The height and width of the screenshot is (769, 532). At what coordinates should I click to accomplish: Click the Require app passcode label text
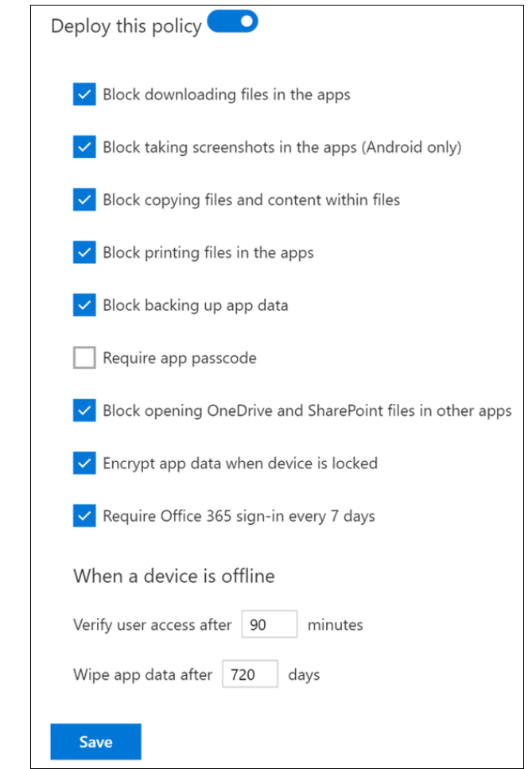180,359
